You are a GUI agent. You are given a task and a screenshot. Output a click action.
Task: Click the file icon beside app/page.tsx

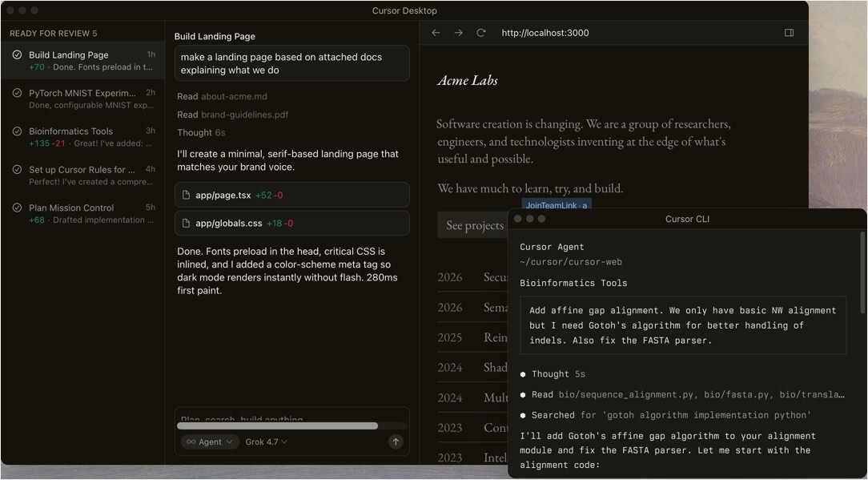pyautogui.click(x=186, y=195)
